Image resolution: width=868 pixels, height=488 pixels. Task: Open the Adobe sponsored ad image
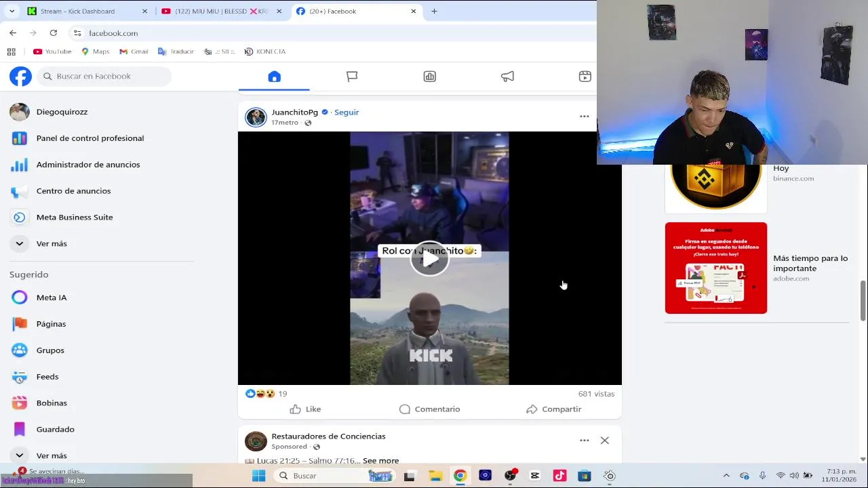point(716,268)
